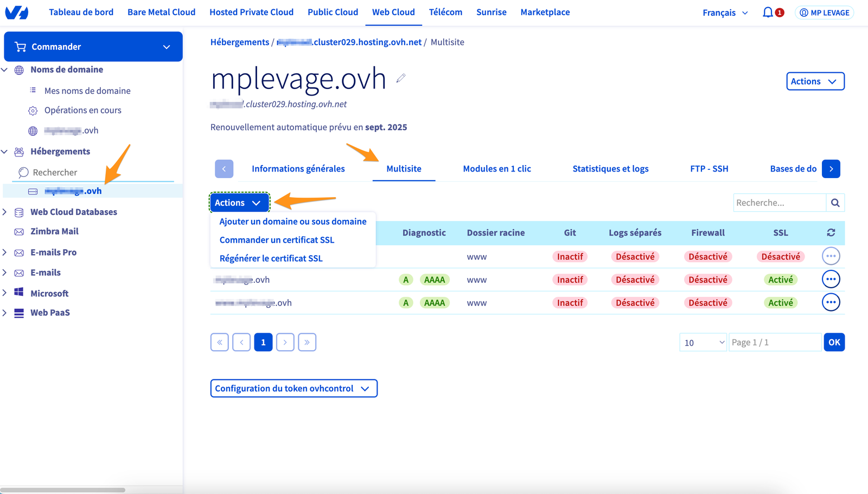Click the E-mails Pro envelope icon
This screenshot has width=868, height=494.
click(x=19, y=253)
